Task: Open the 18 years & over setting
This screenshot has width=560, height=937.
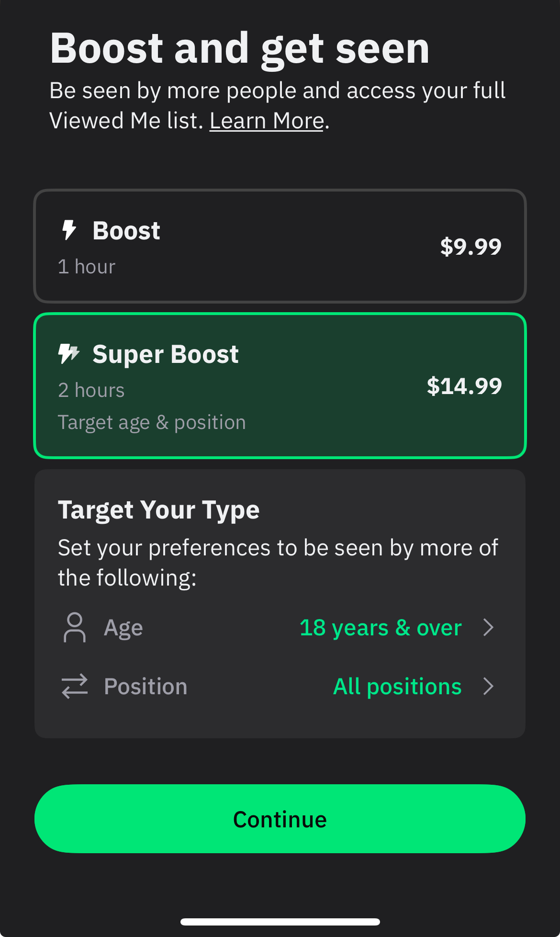Action: (x=381, y=627)
